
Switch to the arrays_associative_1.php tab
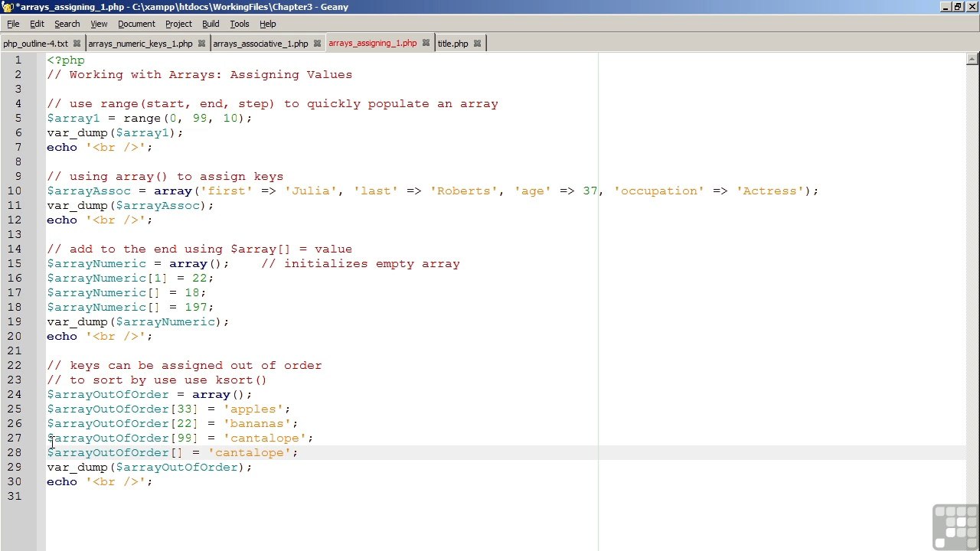260,44
